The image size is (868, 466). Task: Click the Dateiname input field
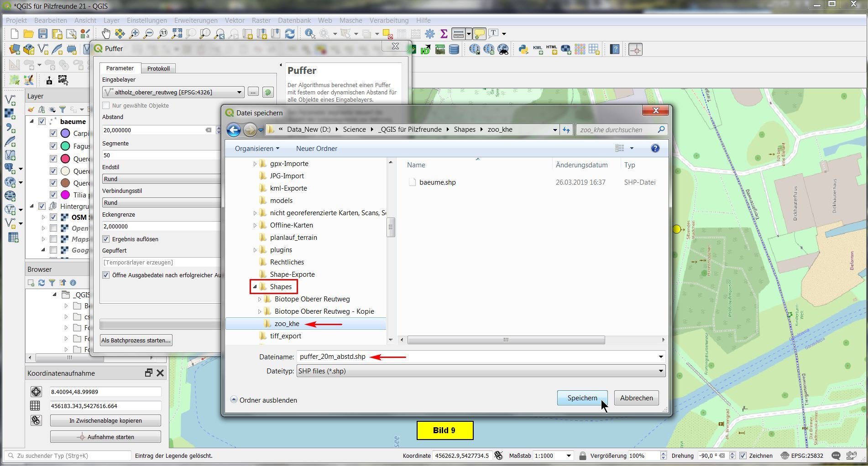click(475, 357)
